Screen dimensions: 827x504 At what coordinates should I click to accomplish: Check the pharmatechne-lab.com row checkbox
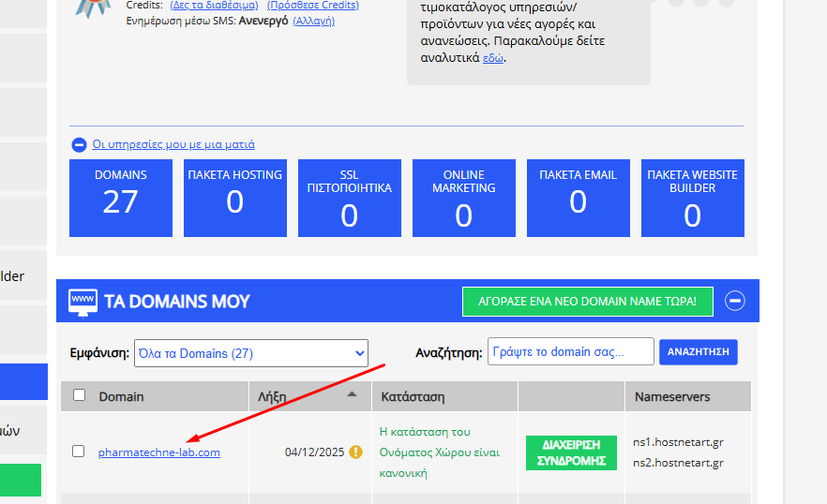pyautogui.click(x=79, y=452)
